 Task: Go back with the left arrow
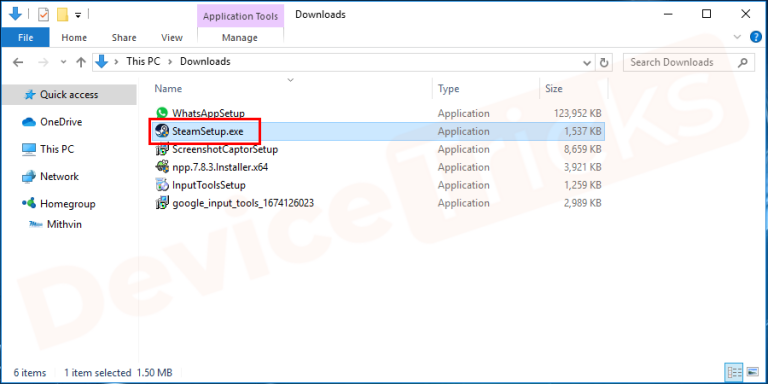tap(18, 62)
